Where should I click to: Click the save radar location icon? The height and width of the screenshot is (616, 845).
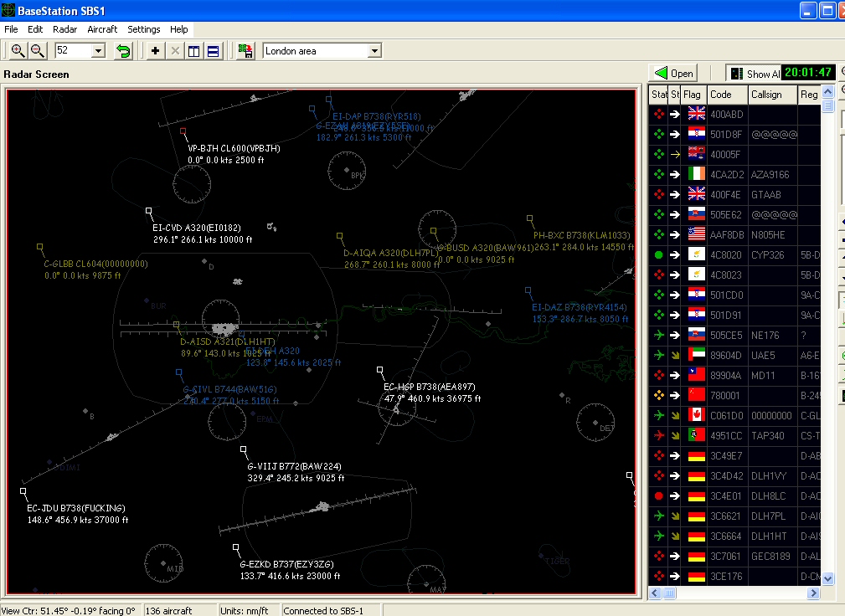(245, 51)
